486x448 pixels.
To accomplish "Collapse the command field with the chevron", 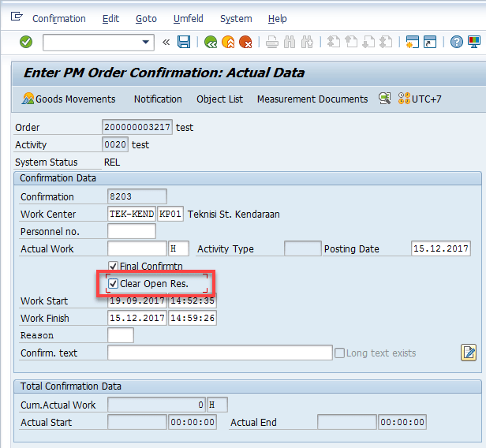I will (x=166, y=42).
